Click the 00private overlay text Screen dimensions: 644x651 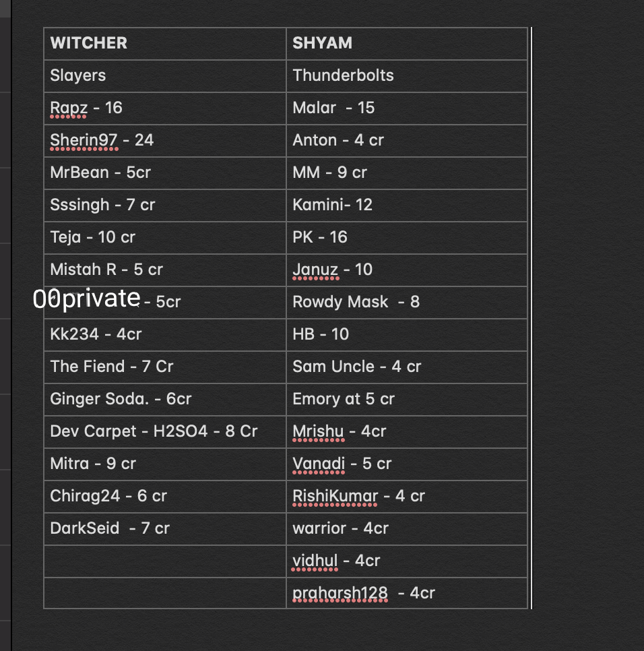[86, 299]
